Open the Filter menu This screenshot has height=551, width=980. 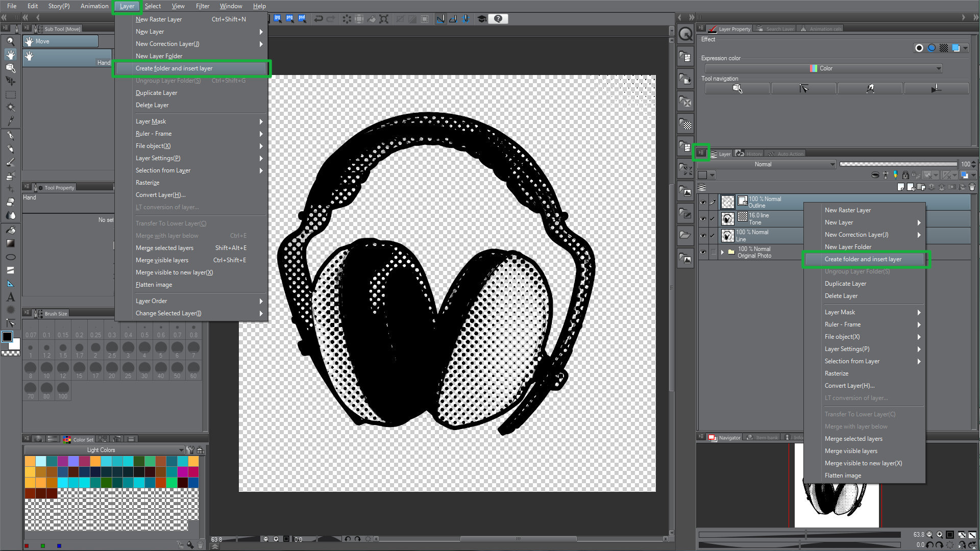[x=202, y=6]
